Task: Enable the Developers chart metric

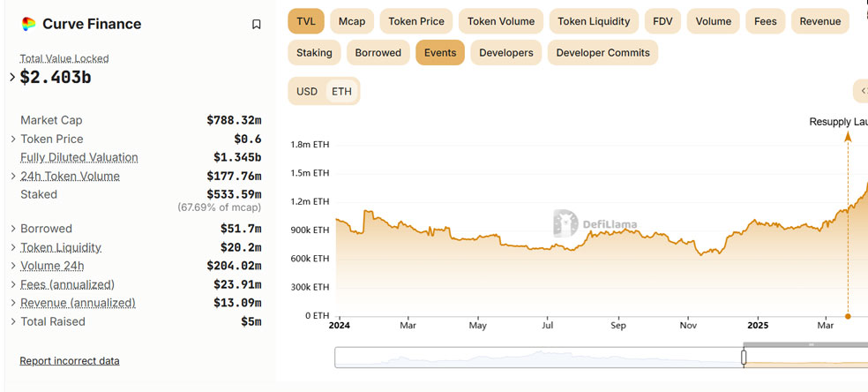Action: pyautogui.click(x=506, y=53)
